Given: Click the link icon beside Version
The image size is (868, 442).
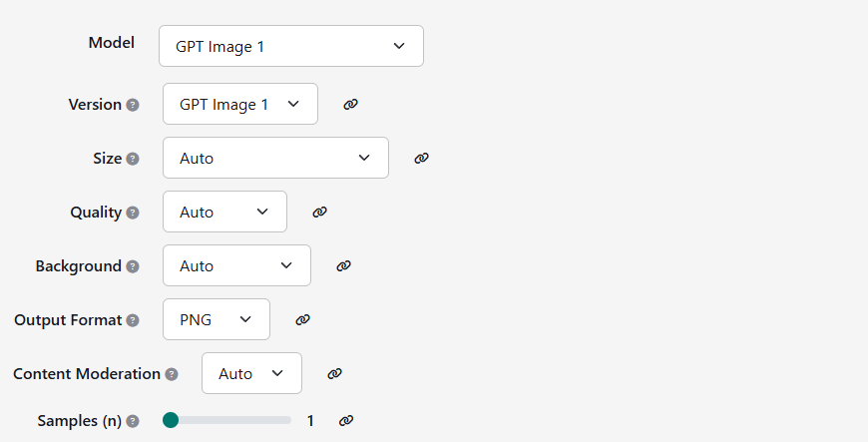Looking at the screenshot, I should coord(350,104).
